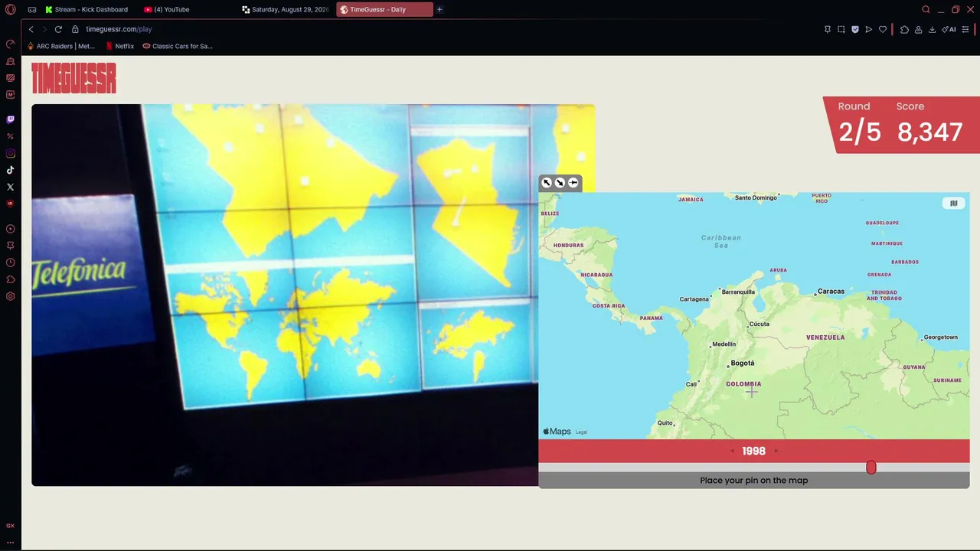Click the Telefonica world map photo
Viewport: 980px width, 551px height.
[285, 295]
